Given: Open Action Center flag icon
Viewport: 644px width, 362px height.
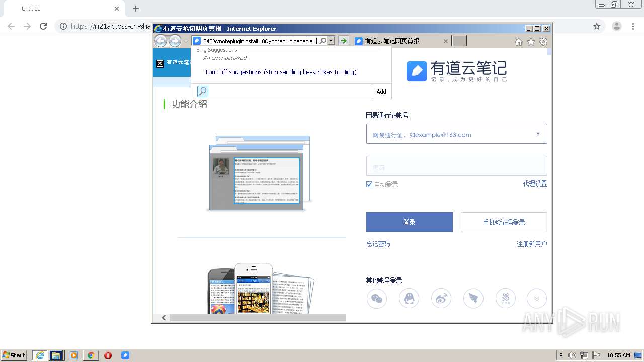Looking at the screenshot, I should pyautogui.click(x=596, y=355).
